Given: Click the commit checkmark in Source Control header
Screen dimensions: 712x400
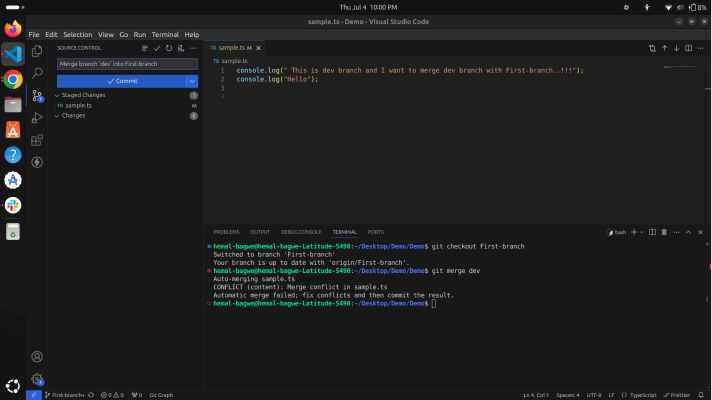Looking at the screenshot, I should 157,48.
